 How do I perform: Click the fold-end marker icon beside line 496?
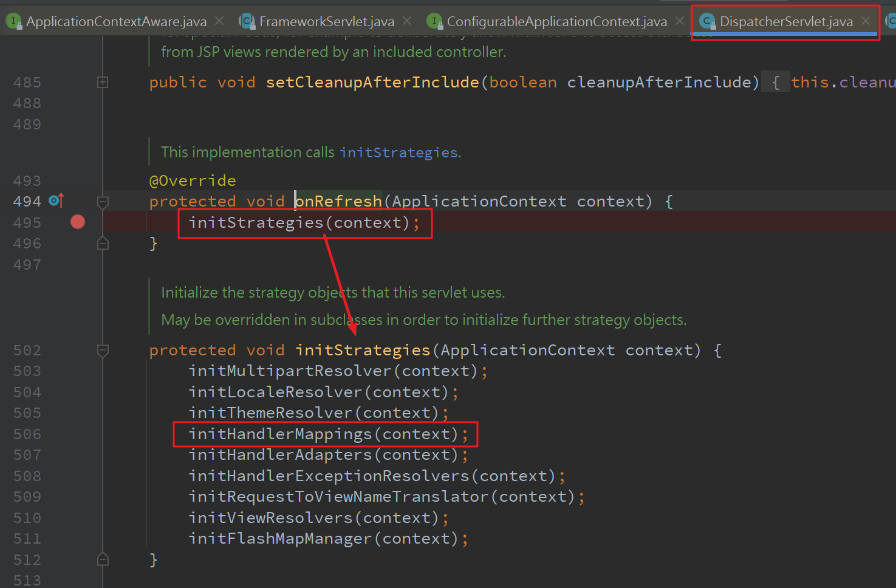pyautogui.click(x=102, y=243)
